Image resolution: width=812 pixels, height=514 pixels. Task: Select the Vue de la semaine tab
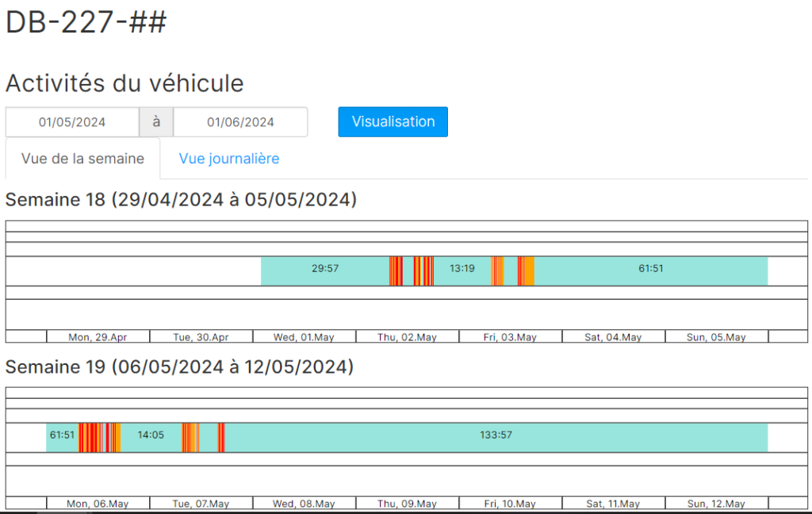pyautogui.click(x=82, y=159)
